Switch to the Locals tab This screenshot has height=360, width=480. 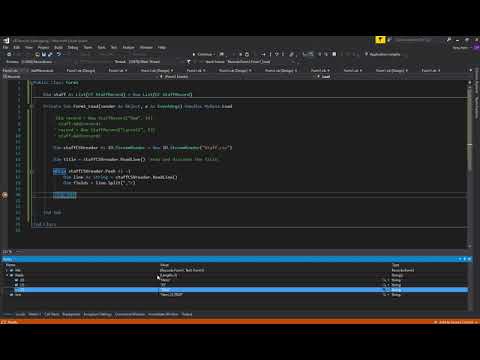pyautogui.click(x=20, y=314)
